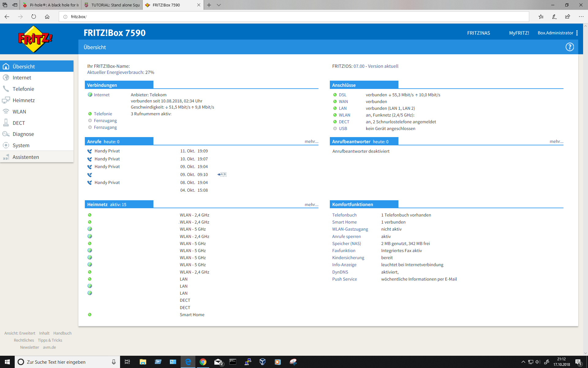
Task: Open Edge settings and more menu
Action: (x=581, y=17)
